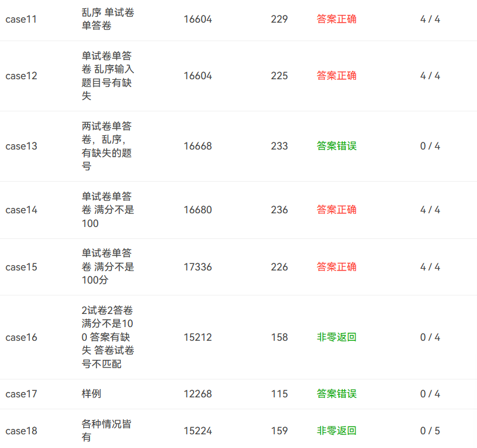Image resolution: width=477 pixels, height=448 pixels.
Task: Click the time value 226
Action: tap(279, 267)
